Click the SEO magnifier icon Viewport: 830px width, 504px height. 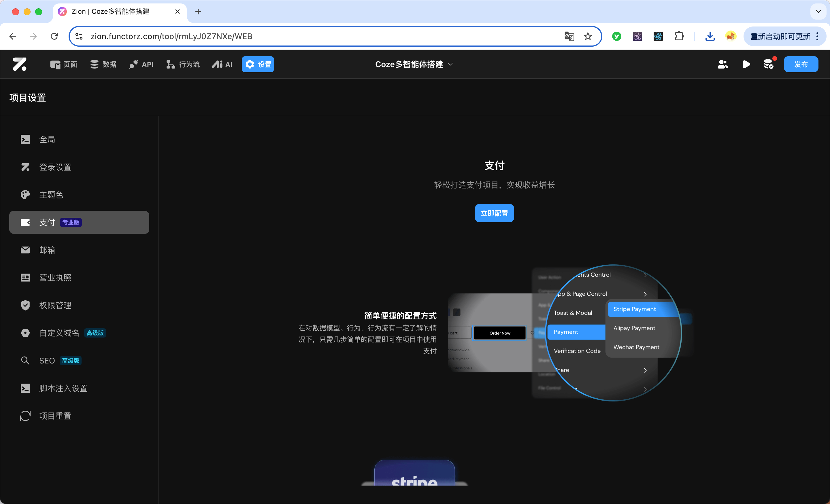tap(25, 361)
